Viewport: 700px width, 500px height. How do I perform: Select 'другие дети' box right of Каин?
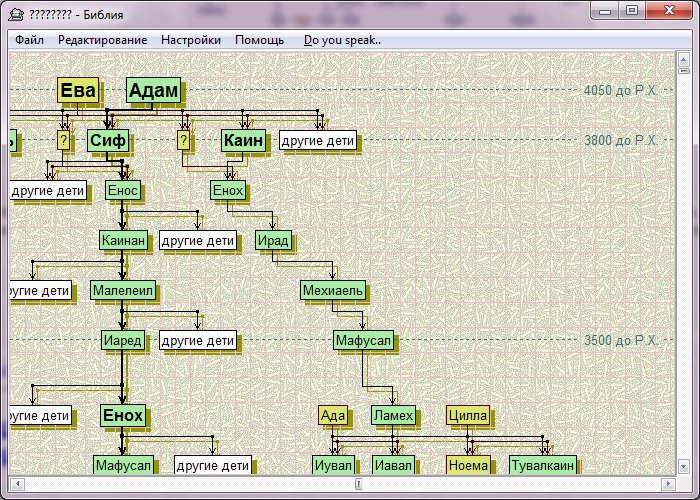[x=318, y=141]
